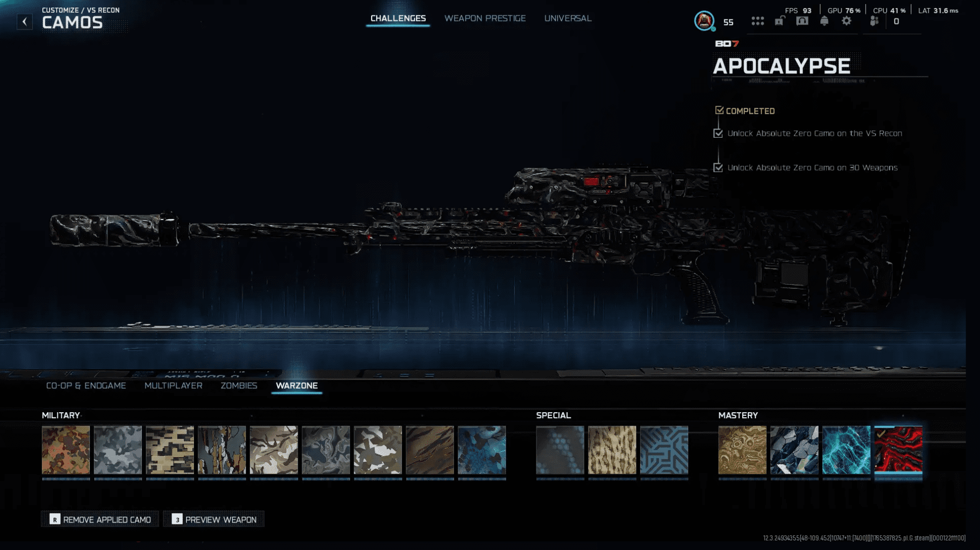This screenshot has width=980, height=550.
Task: Click checkbox for Absolute Zero on VS Recon
Action: (x=718, y=134)
